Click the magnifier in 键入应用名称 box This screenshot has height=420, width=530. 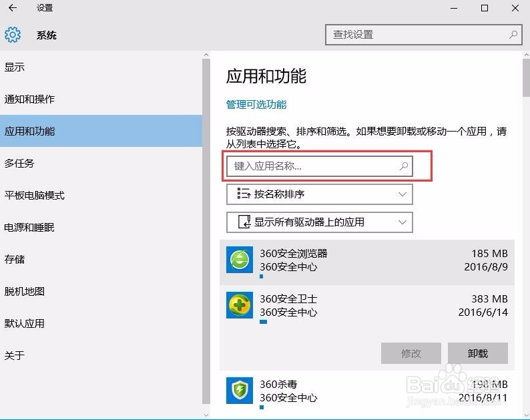click(404, 166)
